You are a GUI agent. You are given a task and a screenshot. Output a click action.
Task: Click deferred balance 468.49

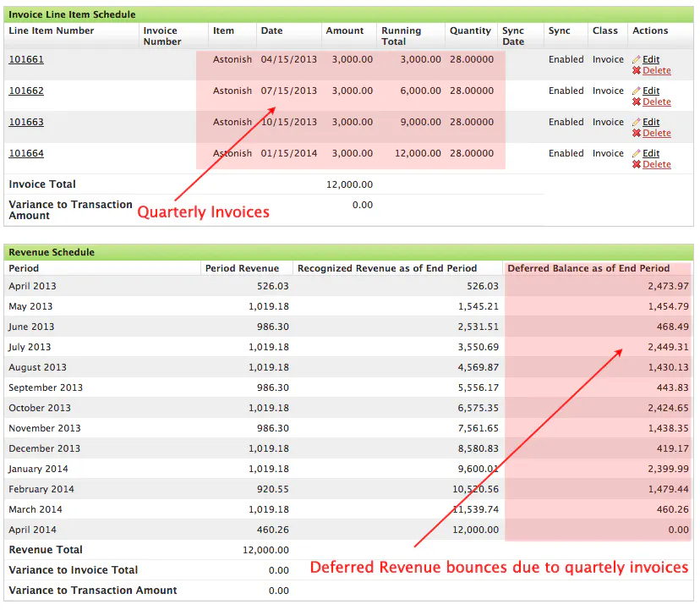pos(672,327)
